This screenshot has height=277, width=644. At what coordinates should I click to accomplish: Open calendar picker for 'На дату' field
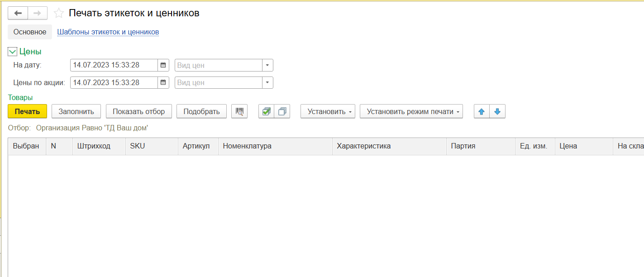pos(163,65)
